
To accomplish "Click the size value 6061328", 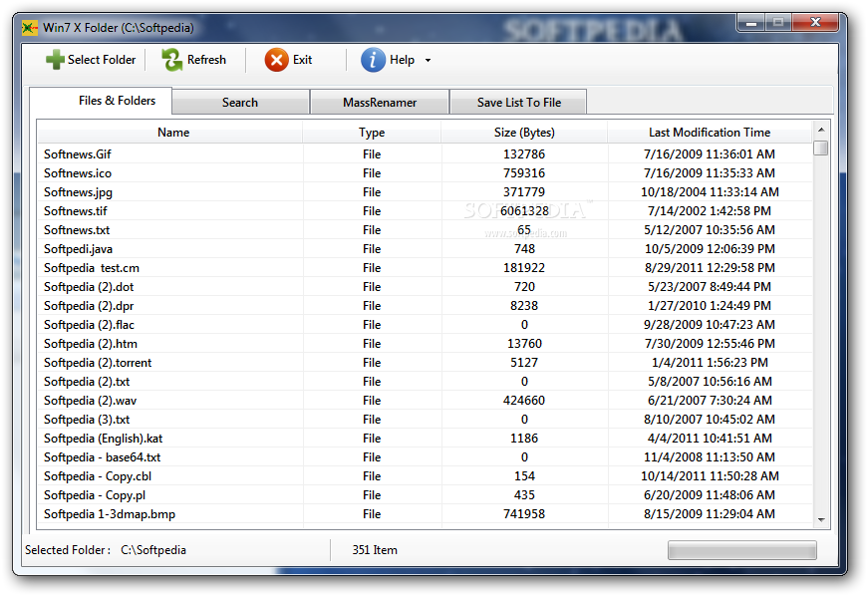I will click(x=524, y=211).
